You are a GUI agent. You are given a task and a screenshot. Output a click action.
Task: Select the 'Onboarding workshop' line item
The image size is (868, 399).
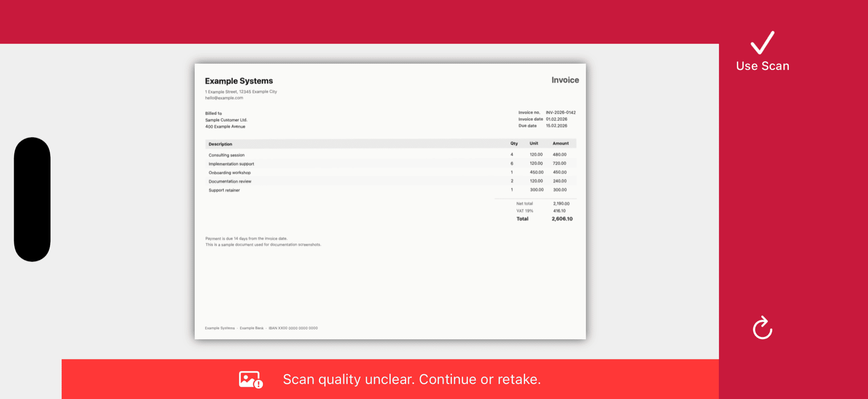[229, 173]
